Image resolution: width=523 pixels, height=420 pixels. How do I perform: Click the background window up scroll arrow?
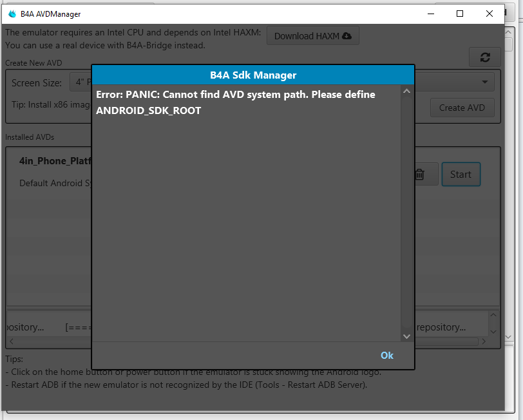pyautogui.click(x=508, y=32)
